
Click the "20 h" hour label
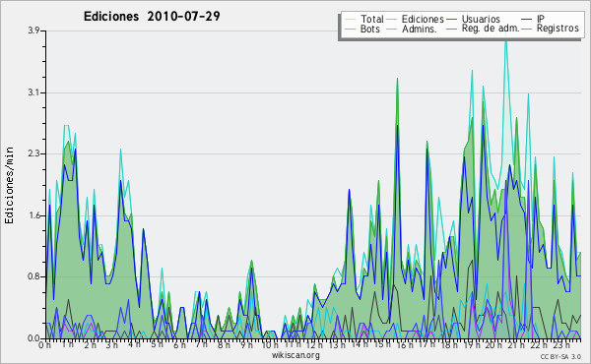(493, 344)
